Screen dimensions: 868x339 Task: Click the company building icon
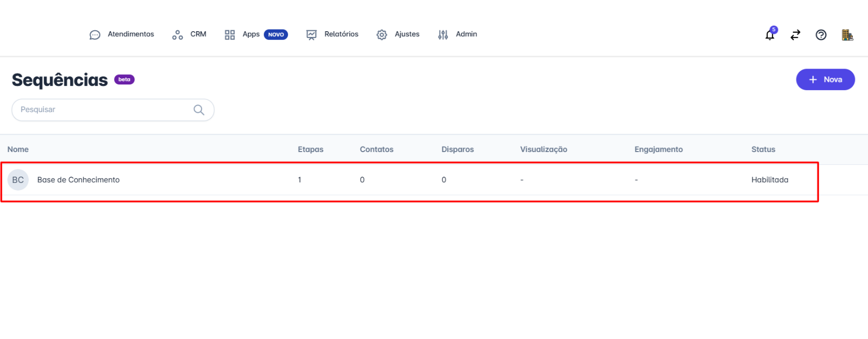click(x=847, y=35)
